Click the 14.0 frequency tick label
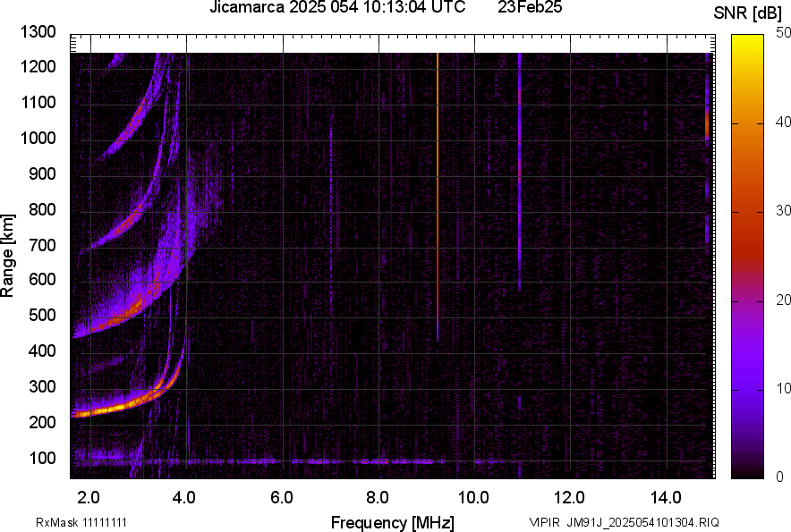The width and height of the screenshot is (791, 532). click(665, 497)
